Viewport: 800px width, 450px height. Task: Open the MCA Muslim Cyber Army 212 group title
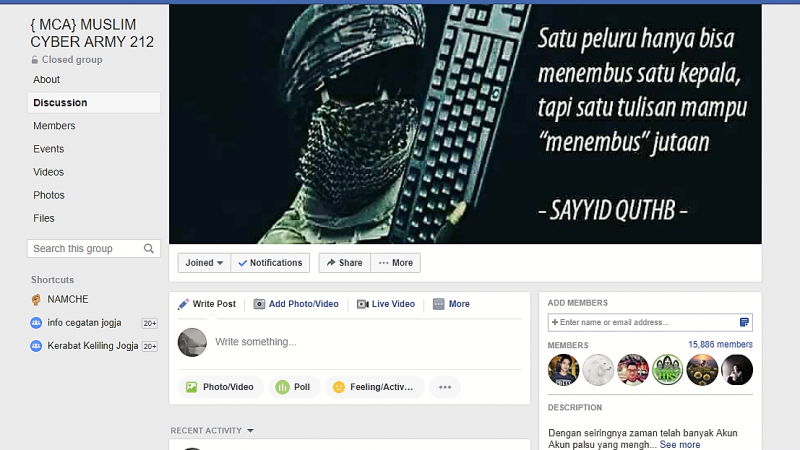point(92,33)
